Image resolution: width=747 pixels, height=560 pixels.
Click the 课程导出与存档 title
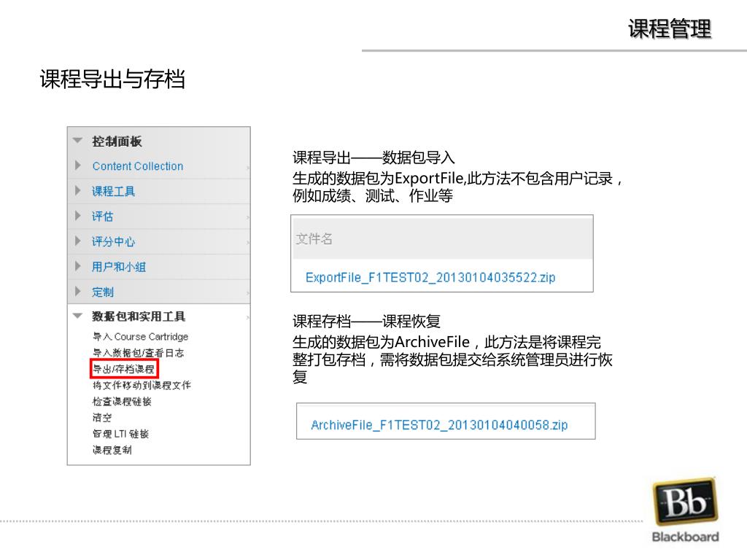coord(112,79)
